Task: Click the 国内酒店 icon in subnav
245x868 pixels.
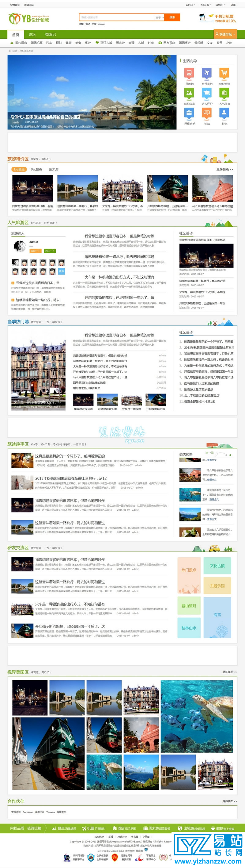Action: pos(12,43)
